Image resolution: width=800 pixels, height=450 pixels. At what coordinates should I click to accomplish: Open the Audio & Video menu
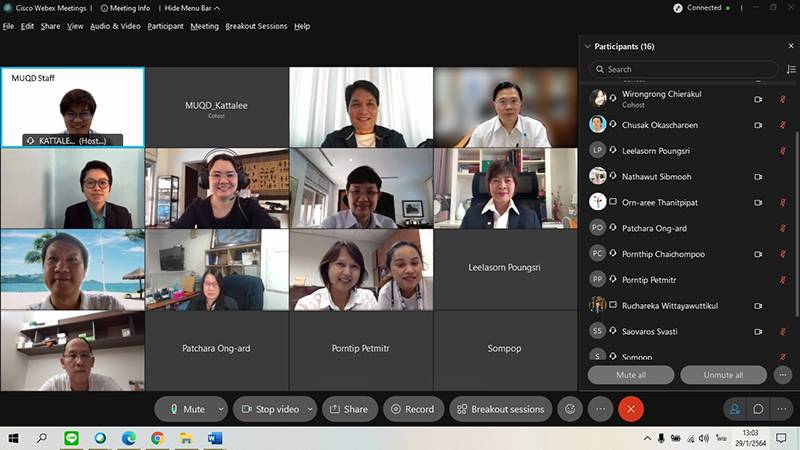(115, 26)
